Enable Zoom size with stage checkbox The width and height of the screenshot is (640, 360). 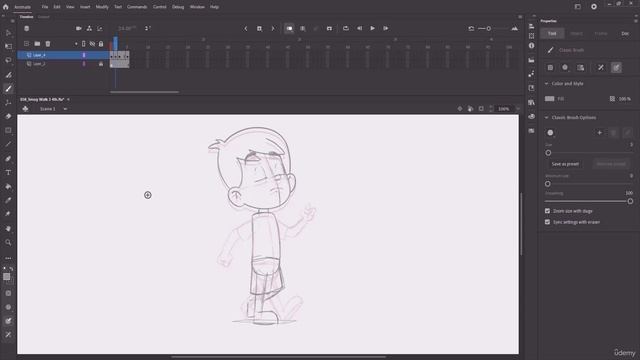[x=547, y=211]
